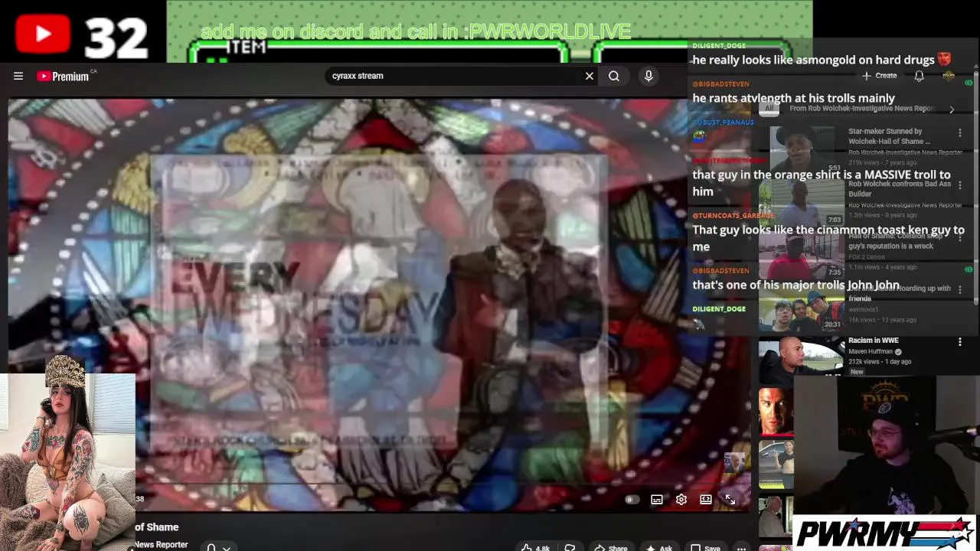Open the Create menu
Image resolution: width=980 pixels, height=551 pixels.
[879, 76]
